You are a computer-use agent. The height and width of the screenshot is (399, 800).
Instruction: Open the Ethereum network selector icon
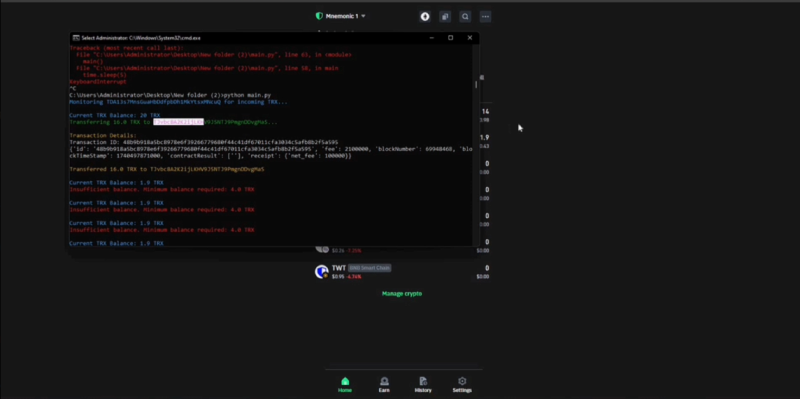point(425,17)
